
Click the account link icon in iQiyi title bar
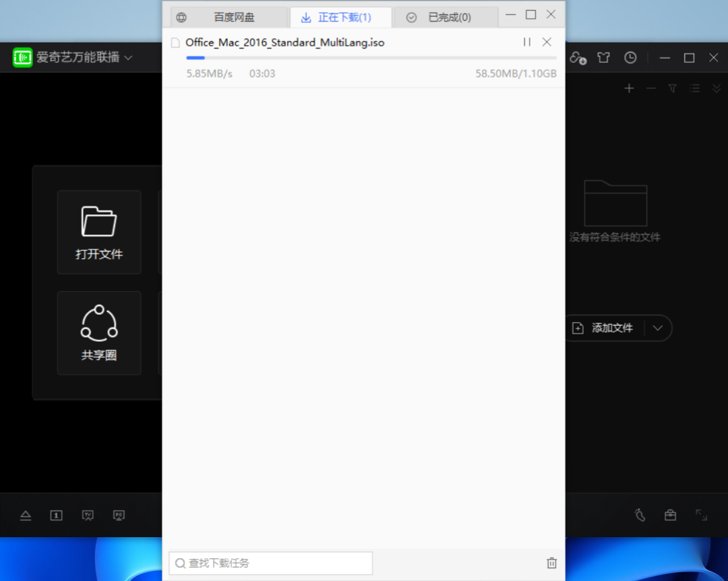point(578,57)
